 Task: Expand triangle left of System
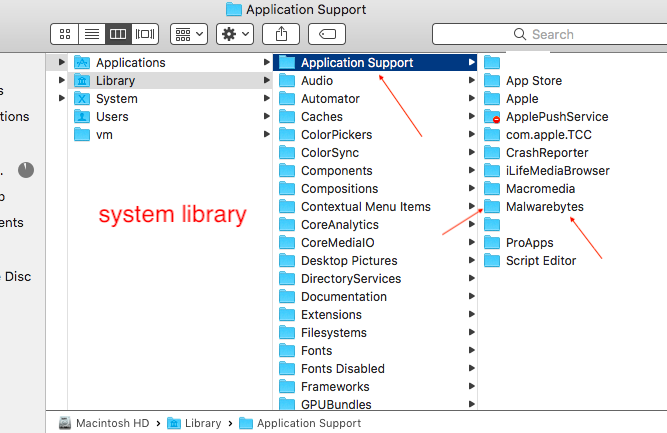62,98
